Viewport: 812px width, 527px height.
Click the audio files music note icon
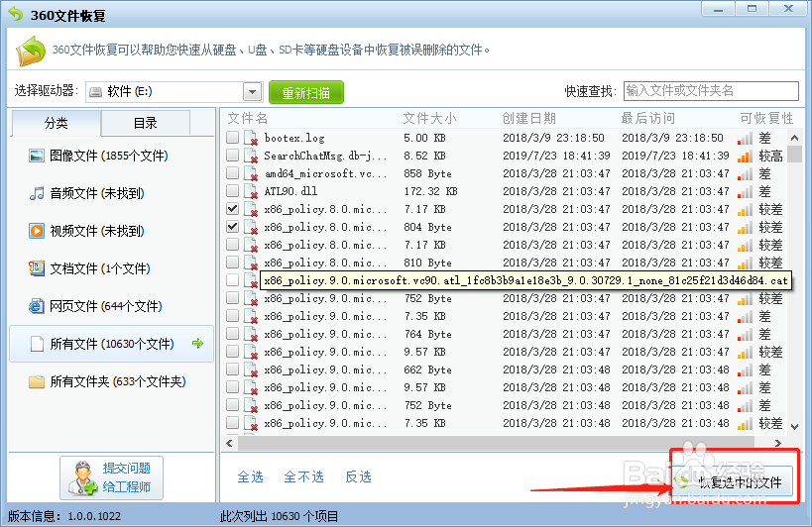[x=37, y=193]
